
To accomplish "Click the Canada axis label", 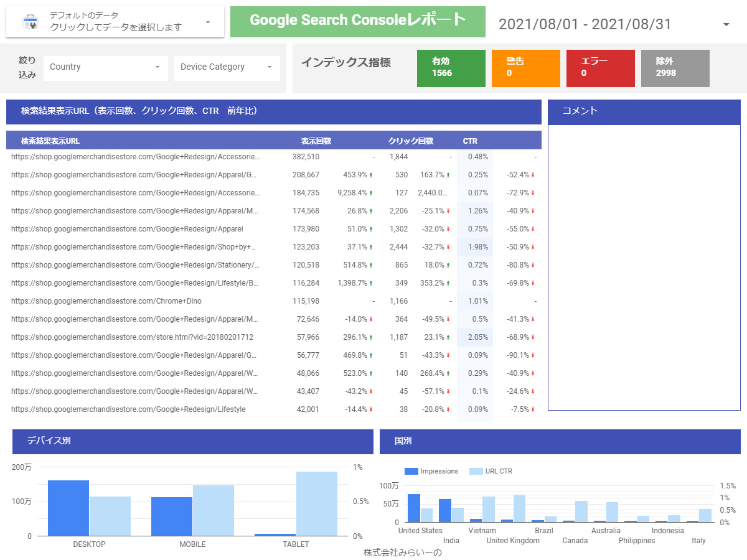I will 575,541.
